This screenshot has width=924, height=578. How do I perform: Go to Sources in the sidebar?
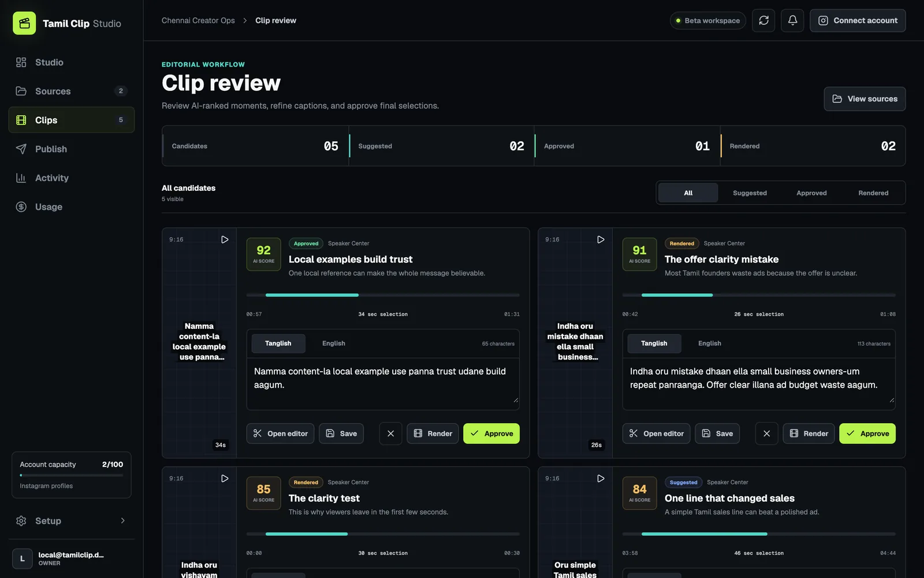point(72,91)
